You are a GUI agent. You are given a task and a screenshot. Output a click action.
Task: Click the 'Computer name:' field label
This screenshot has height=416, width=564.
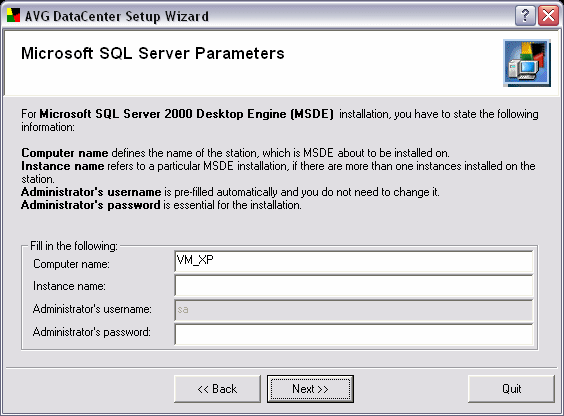(x=71, y=264)
